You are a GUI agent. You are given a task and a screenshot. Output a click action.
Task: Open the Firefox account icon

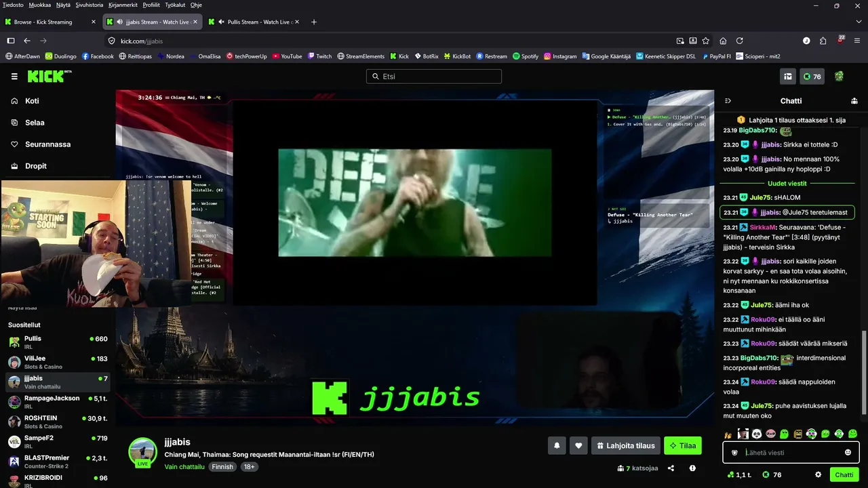coord(806,41)
